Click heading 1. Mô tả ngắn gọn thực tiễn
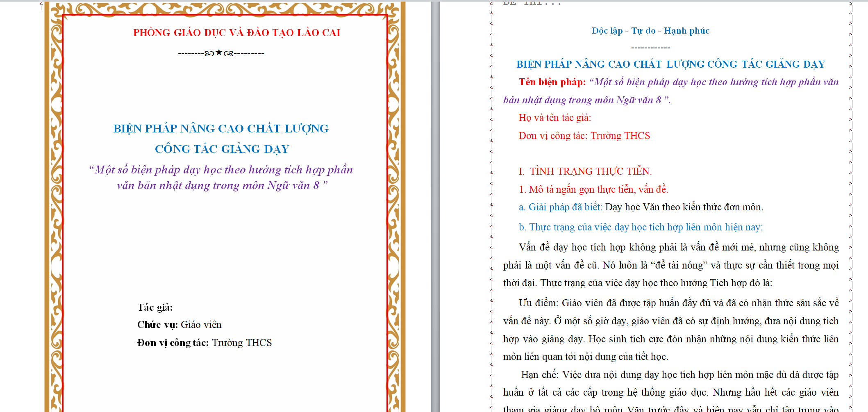The image size is (868, 412). coord(593,189)
